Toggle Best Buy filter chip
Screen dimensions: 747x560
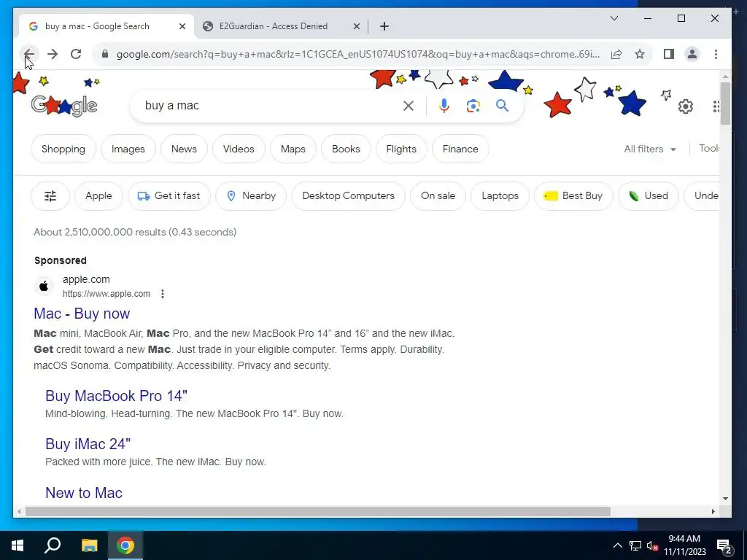(573, 195)
